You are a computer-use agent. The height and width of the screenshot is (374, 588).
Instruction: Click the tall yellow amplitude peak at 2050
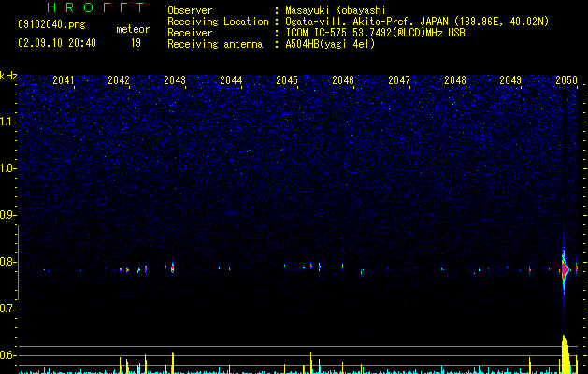[566, 354]
